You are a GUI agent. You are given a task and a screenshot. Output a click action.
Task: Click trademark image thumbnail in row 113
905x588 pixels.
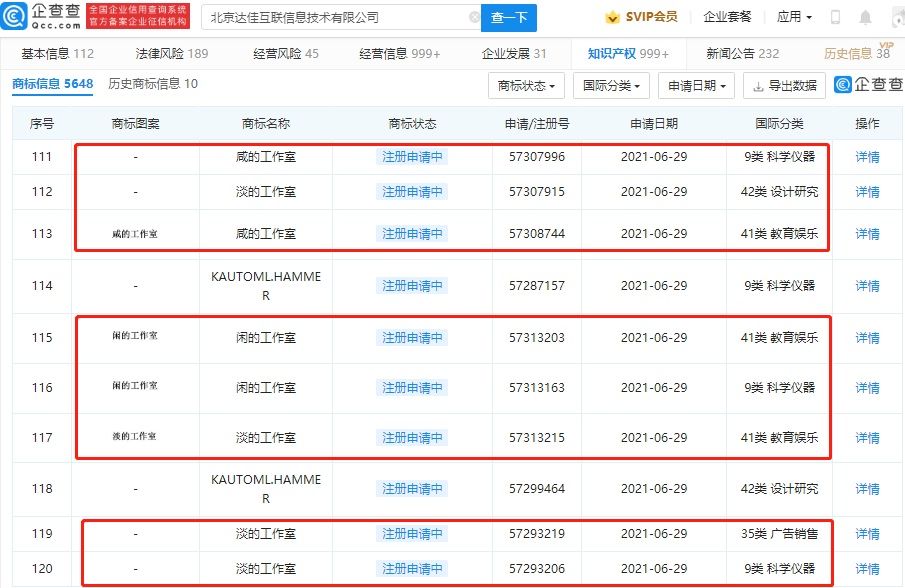(135, 234)
